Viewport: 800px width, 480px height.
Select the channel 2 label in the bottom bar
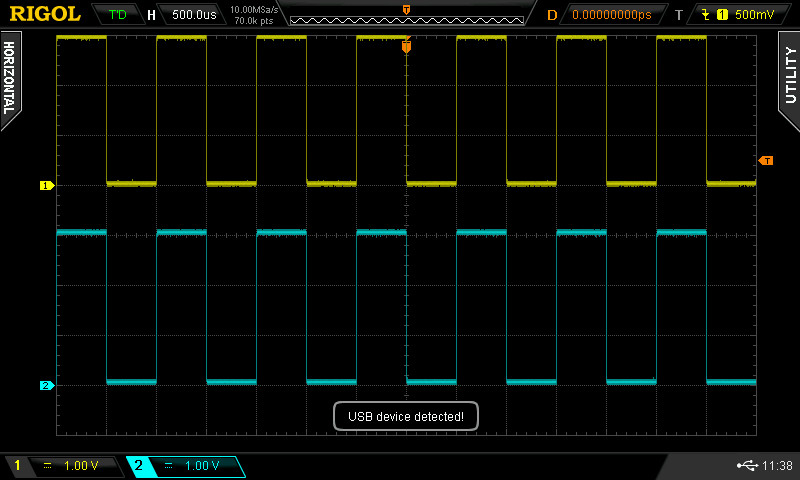pyautogui.click(x=138, y=465)
